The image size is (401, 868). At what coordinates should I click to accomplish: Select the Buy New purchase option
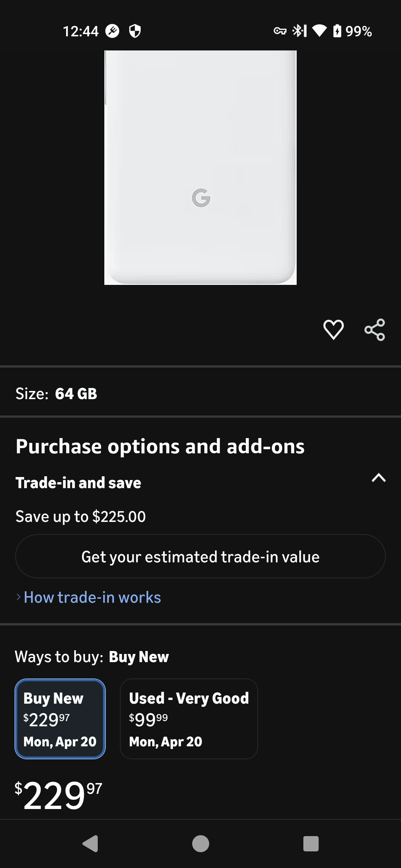[60, 719]
